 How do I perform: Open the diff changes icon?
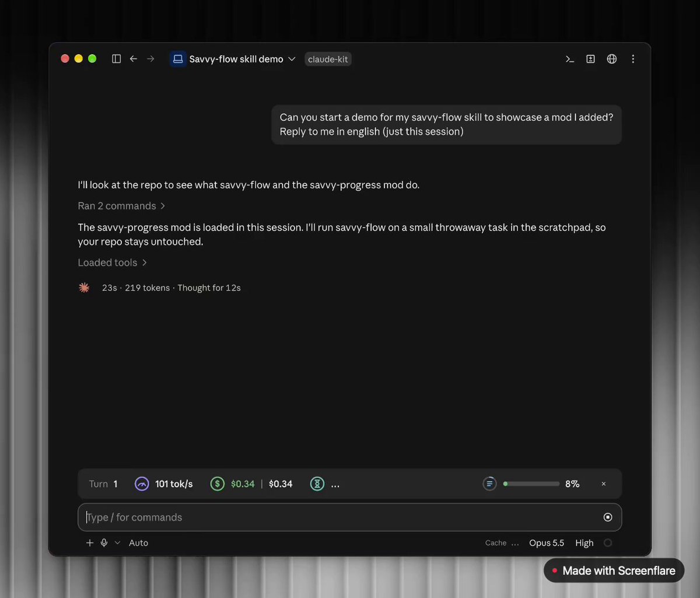point(590,59)
